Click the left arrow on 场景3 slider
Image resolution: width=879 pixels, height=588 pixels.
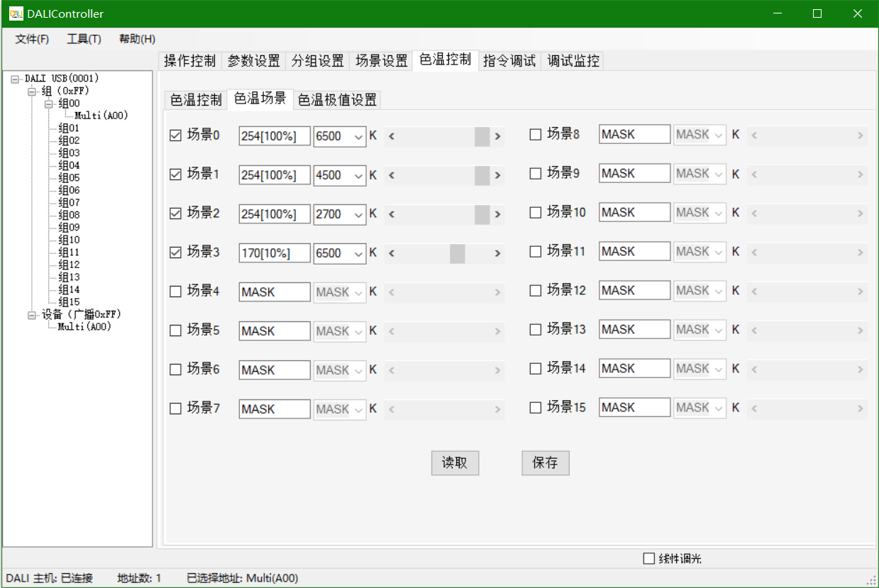(392, 253)
